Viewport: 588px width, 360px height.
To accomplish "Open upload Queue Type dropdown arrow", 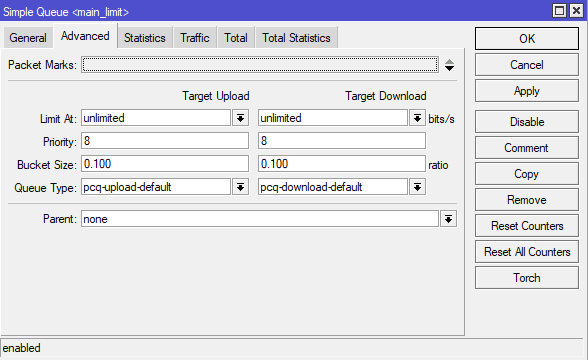I will tap(240, 186).
